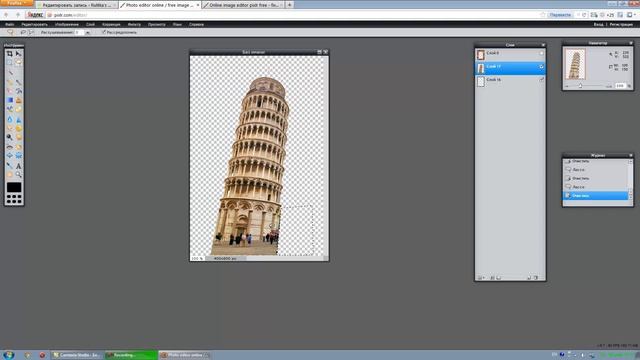Select the Sharpen tool
The image size is (640, 360).
[x=18, y=120]
